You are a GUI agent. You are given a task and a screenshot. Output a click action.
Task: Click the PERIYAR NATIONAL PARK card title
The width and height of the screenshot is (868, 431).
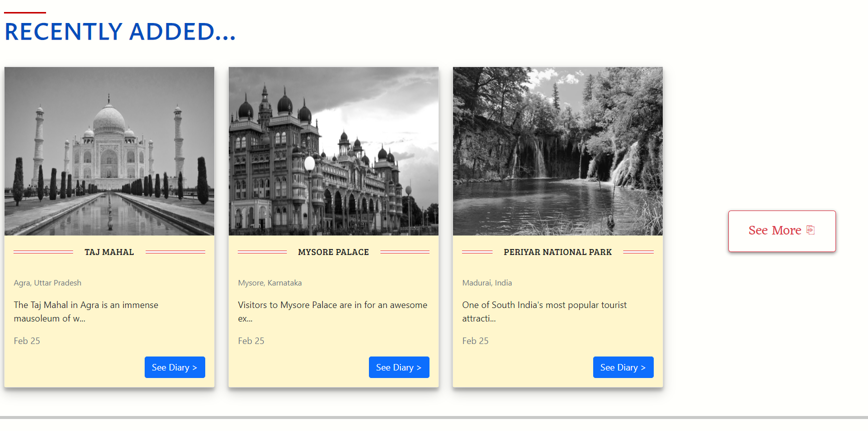pos(558,252)
